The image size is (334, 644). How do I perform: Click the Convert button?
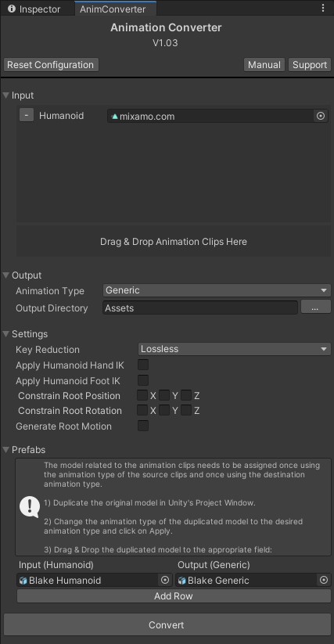click(167, 624)
